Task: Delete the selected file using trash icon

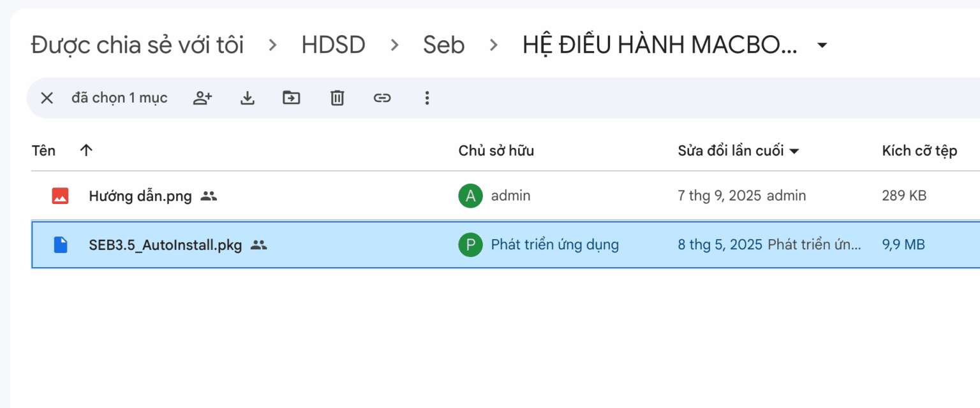Action: coord(337,98)
